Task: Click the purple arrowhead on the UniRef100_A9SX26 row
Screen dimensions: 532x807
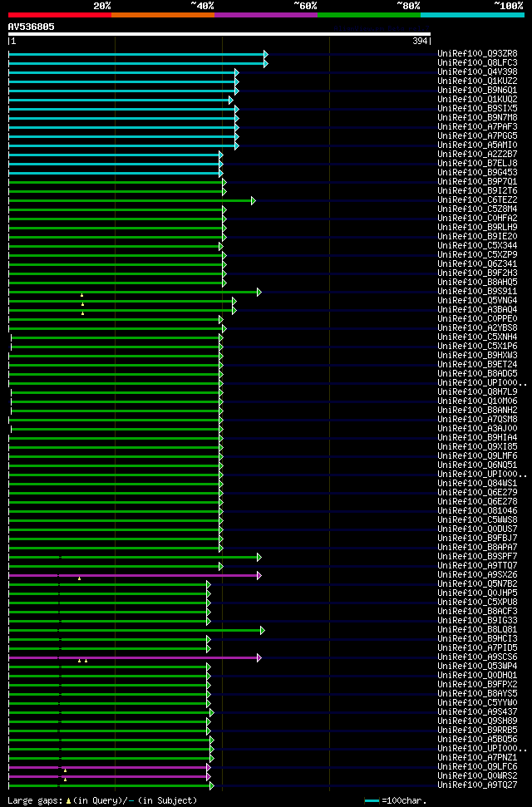Action: pyautogui.click(x=259, y=575)
